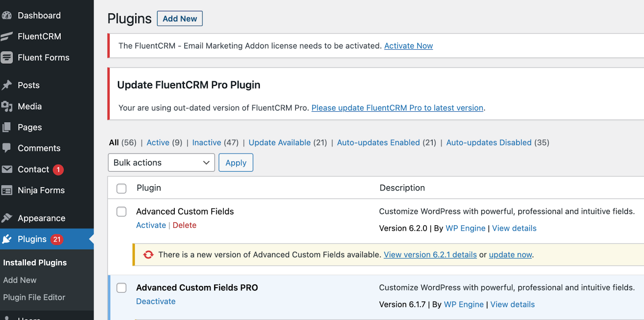Go to Posts menu
The height and width of the screenshot is (320, 644).
tap(29, 85)
